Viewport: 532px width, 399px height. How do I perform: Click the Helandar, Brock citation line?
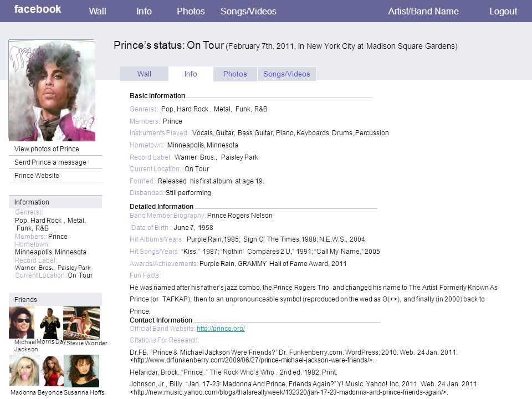tap(233, 372)
